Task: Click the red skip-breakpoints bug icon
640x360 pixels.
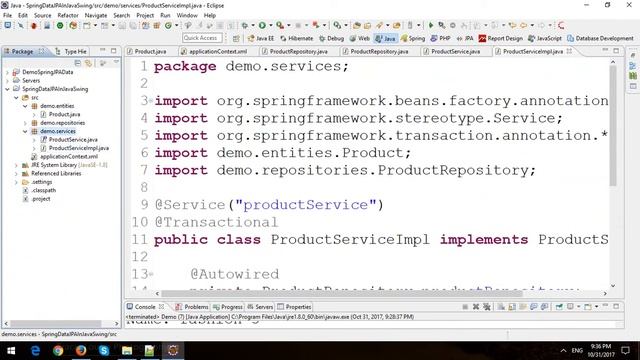Action: coord(34,25)
